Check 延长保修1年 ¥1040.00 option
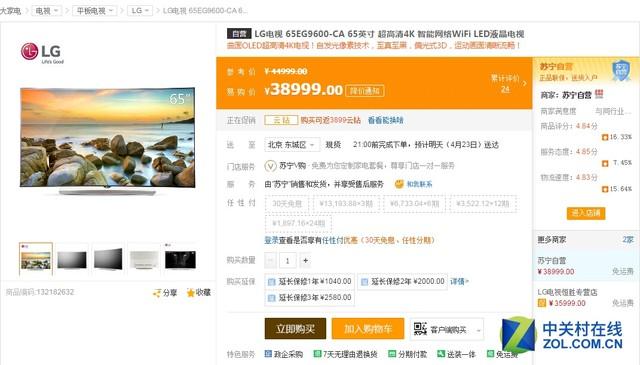This screenshot has height=365, width=640. (x=309, y=281)
